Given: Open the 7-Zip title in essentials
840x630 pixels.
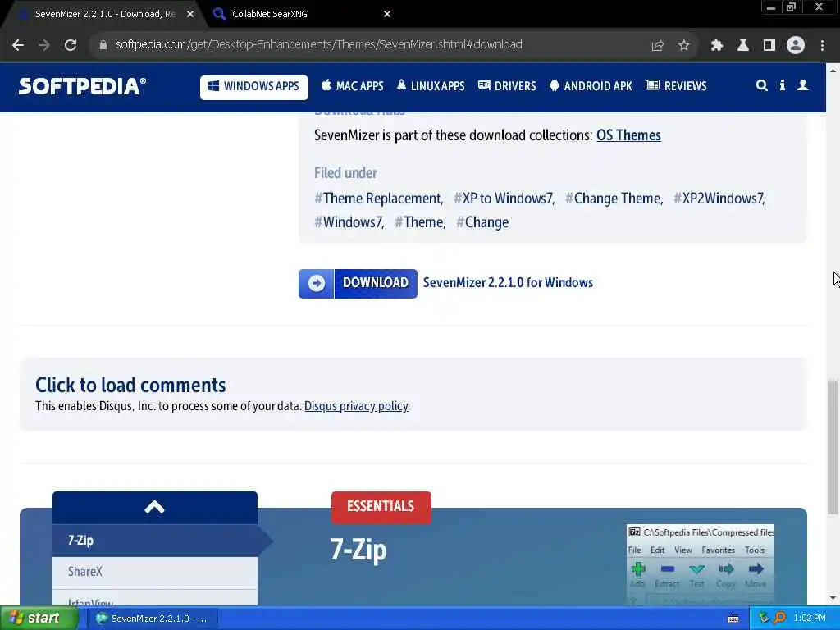Looking at the screenshot, I should 358,550.
